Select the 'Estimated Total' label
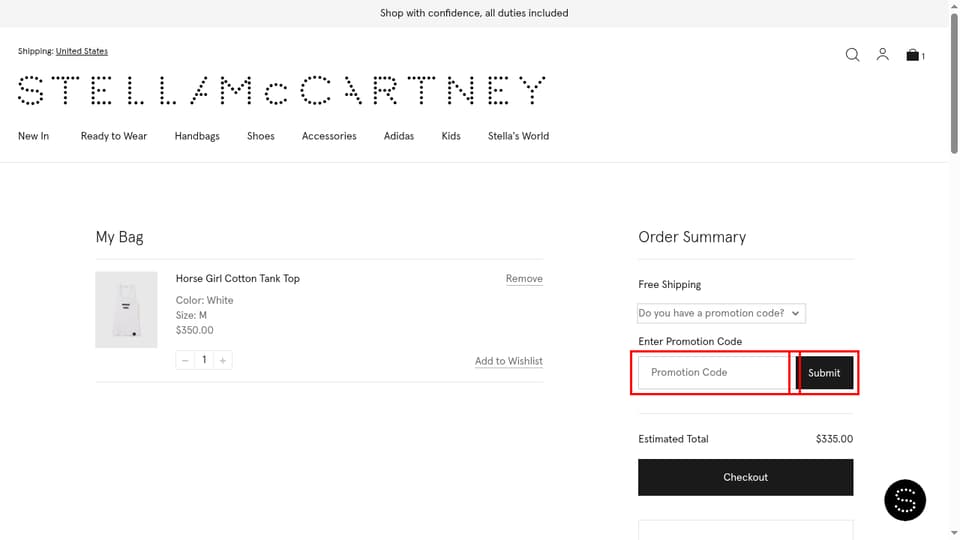Image resolution: width=960 pixels, height=540 pixels. [673, 439]
